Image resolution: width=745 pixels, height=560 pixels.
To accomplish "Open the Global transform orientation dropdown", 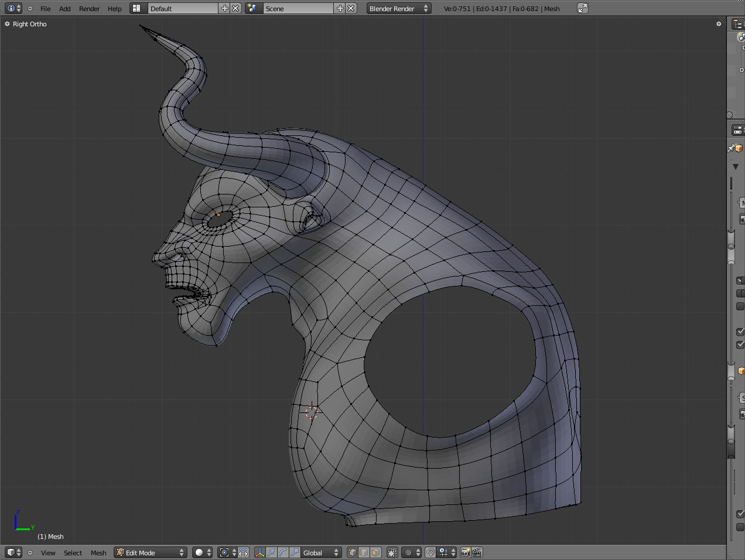I will [321, 552].
